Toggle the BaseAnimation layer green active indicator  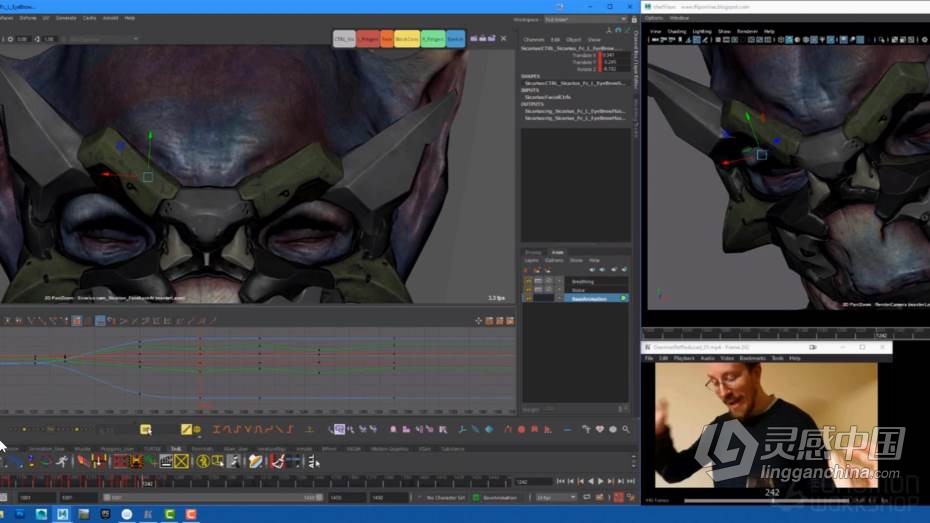point(623,298)
